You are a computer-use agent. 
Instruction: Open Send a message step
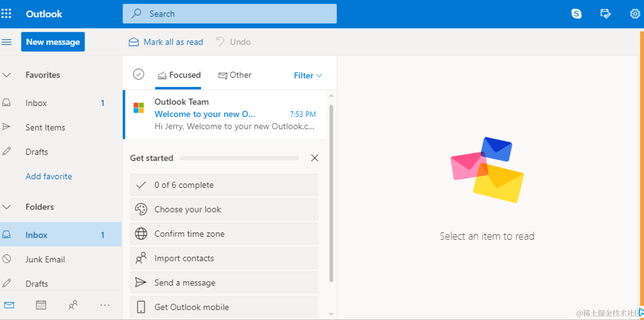[x=224, y=283]
